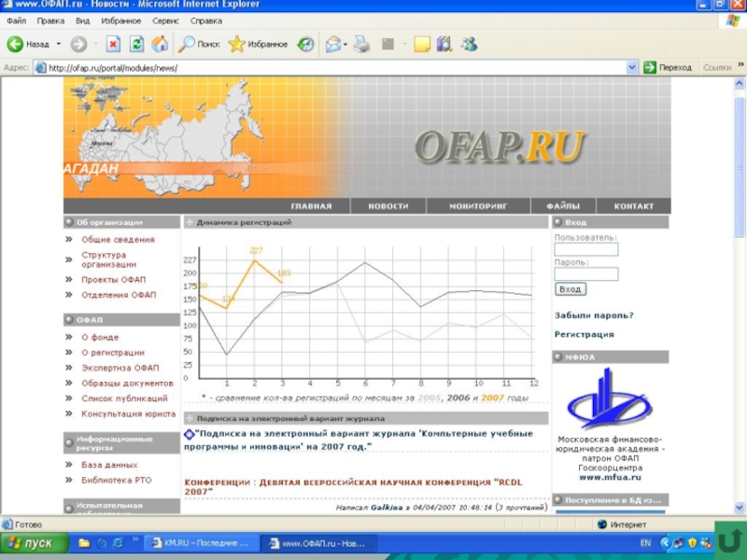This screenshot has width=747, height=560.
Task: Open the Сервис menu
Action: tap(165, 21)
